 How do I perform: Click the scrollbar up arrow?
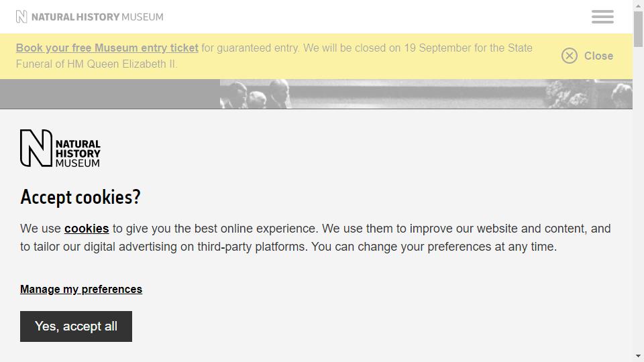638,6
